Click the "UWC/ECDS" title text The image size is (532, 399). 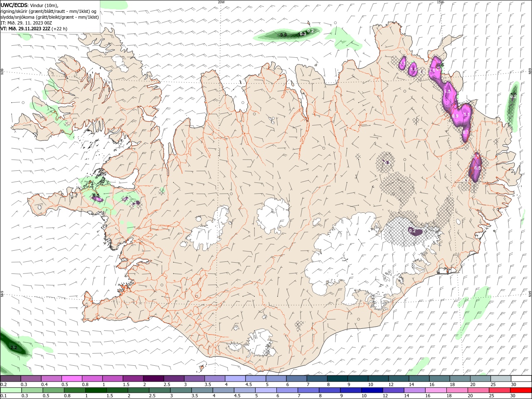pyautogui.click(x=14, y=5)
